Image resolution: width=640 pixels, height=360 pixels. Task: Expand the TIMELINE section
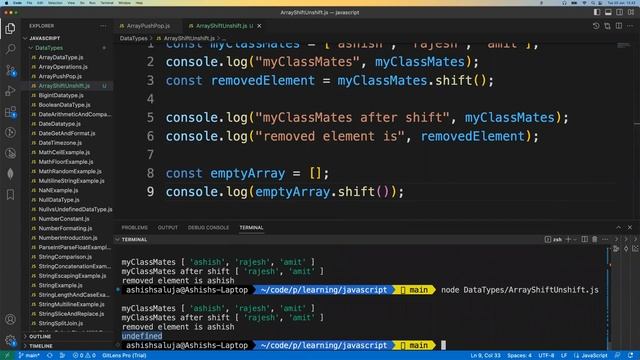coord(40,346)
